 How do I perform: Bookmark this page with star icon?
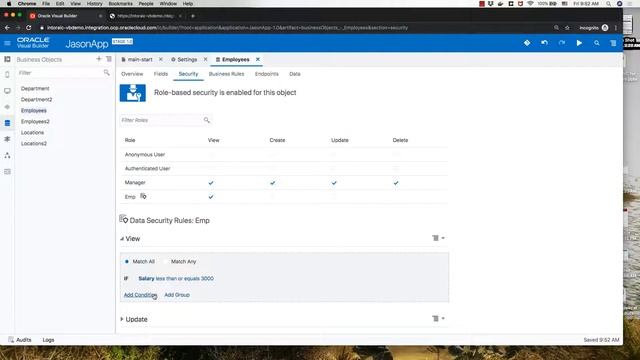(567, 28)
